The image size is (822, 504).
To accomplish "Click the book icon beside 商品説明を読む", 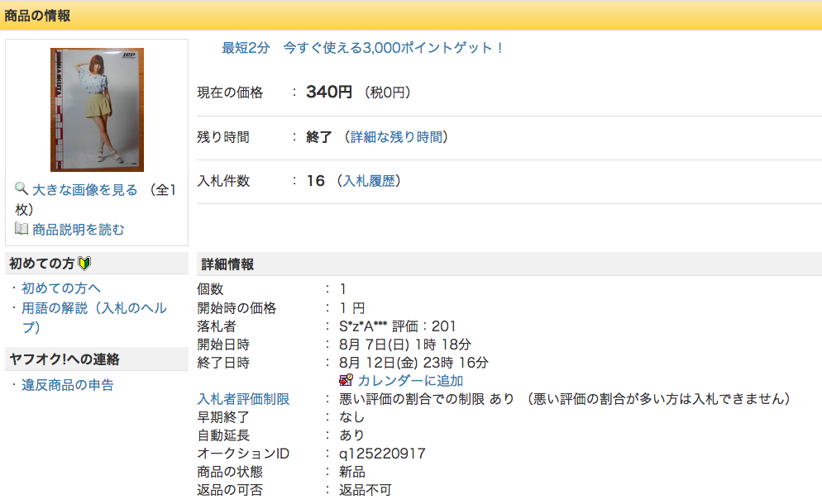I will [22, 229].
